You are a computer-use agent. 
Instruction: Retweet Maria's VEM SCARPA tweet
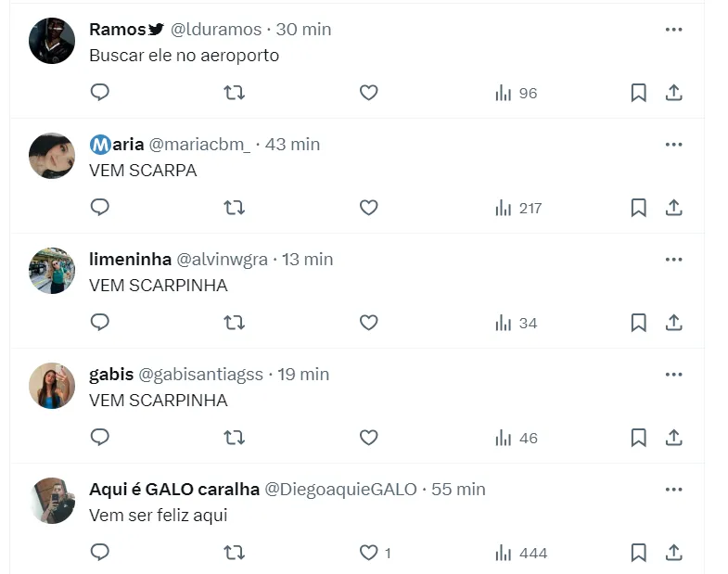click(235, 208)
